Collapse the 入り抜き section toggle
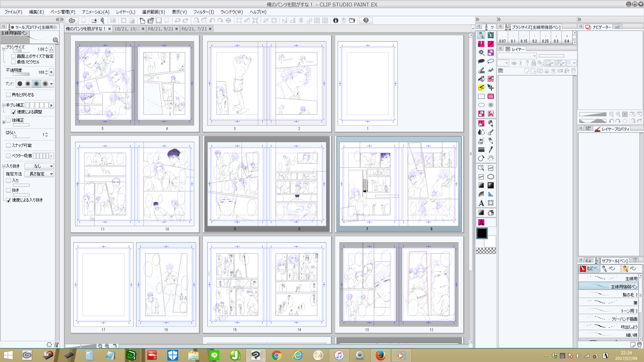 click(4, 166)
